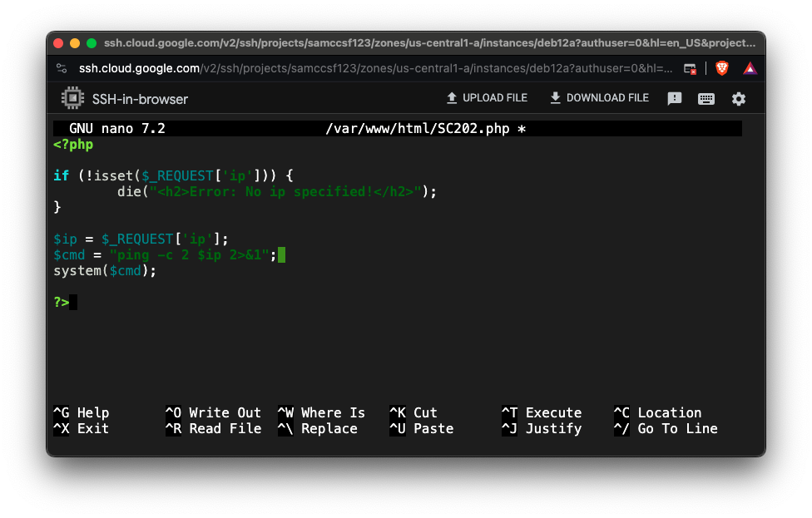812x518 pixels.
Task: Open the site settings icon in address bar
Action: click(62, 68)
